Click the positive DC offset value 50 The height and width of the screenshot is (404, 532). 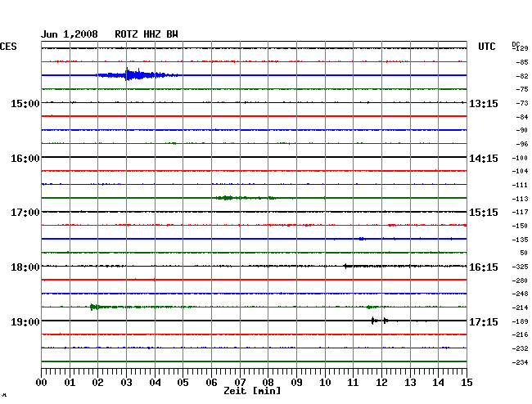coord(524,253)
